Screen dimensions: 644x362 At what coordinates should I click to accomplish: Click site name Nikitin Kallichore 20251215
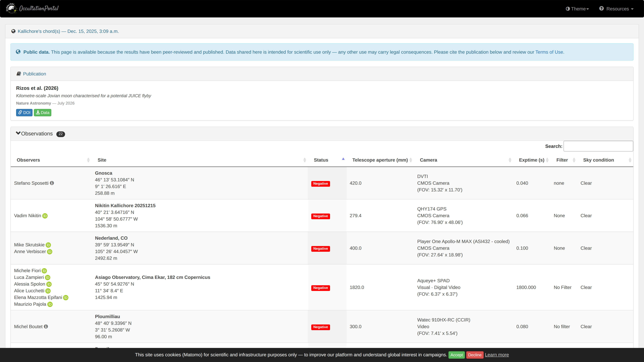[125, 206]
